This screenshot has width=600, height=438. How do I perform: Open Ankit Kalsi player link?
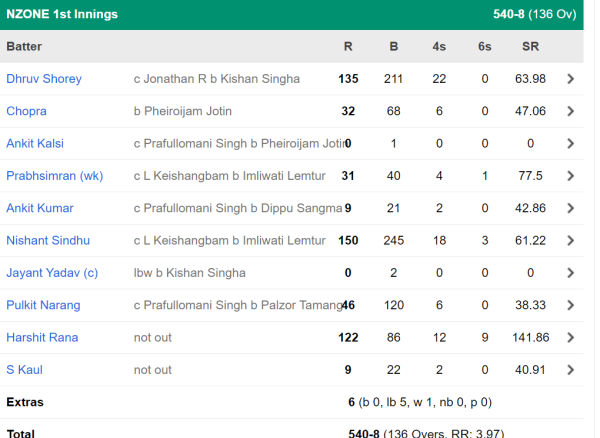[x=35, y=144]
